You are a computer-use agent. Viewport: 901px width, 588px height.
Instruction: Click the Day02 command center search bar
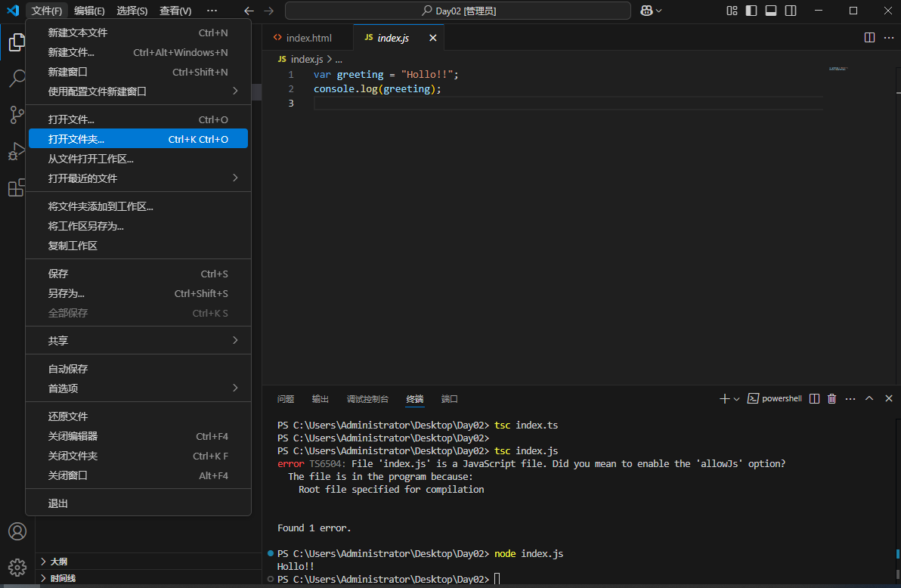457,11
